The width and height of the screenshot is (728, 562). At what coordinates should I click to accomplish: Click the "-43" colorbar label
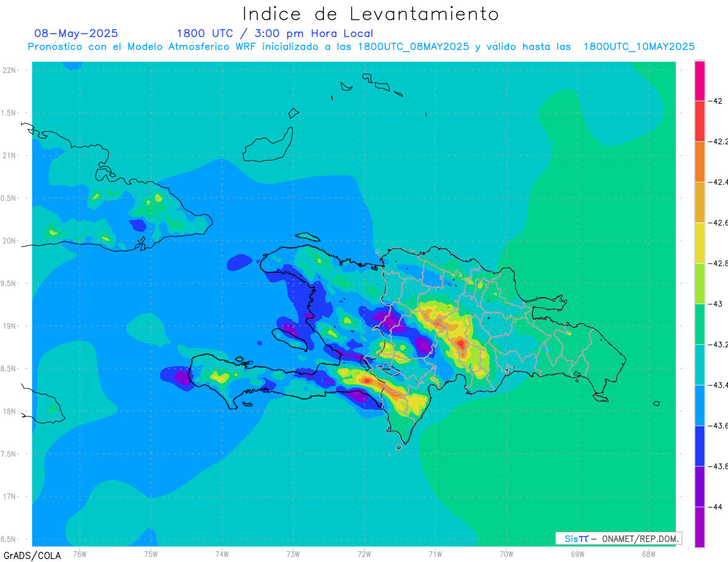pyautogui.click(x=716, y=304)
